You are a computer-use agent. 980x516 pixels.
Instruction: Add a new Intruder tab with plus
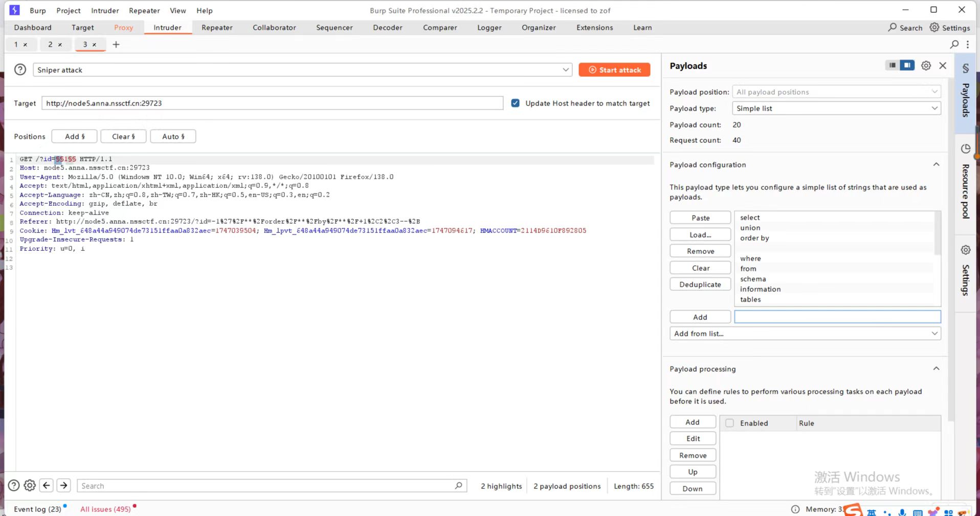116,45
